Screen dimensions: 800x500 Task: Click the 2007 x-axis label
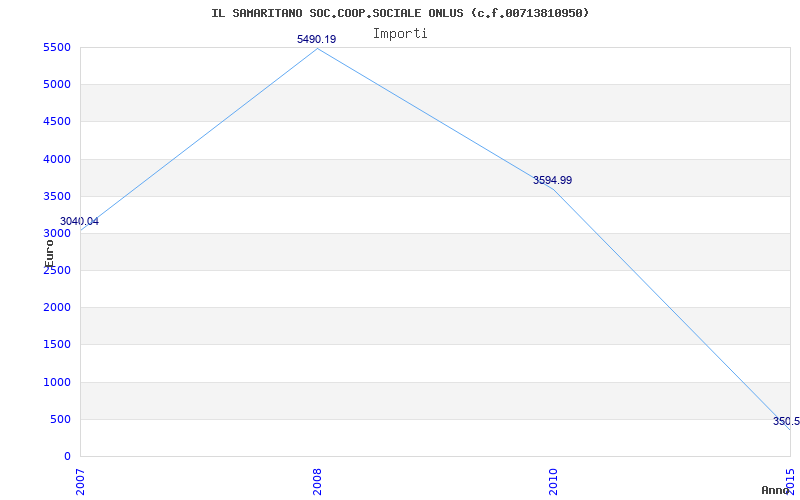pyautogui.click(x=81, y=482)
